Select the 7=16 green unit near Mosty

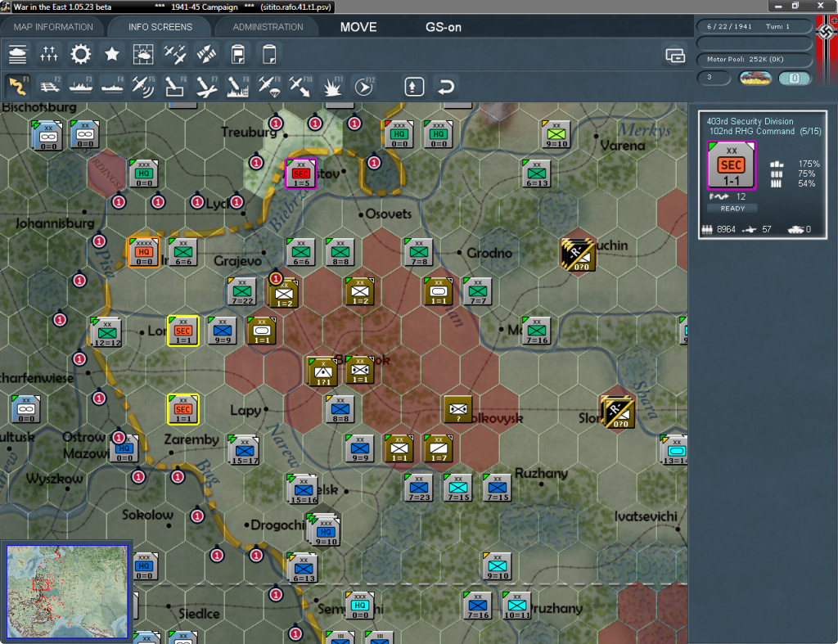tap(537, 331)
